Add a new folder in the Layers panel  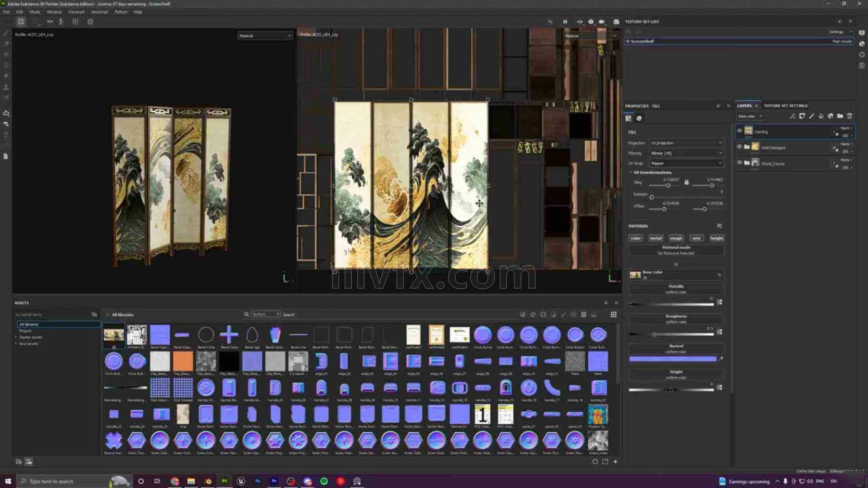click(x=840, y=116)
